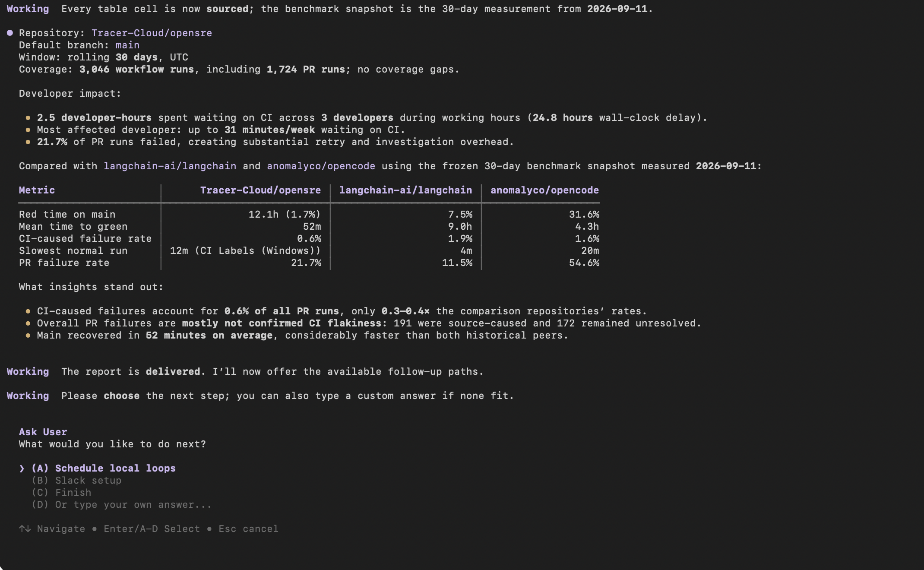Click '31 minutes/week' in developer bullet

[269, 130]
